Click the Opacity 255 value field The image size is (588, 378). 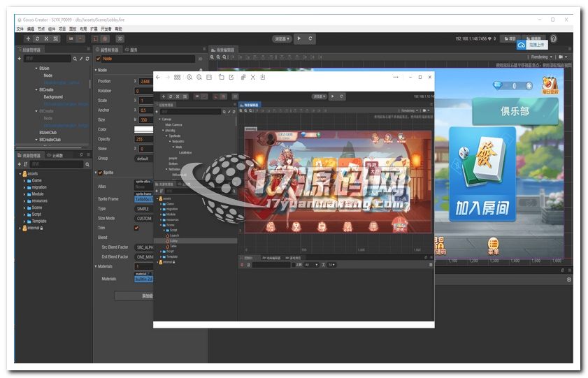click(143, 139)
